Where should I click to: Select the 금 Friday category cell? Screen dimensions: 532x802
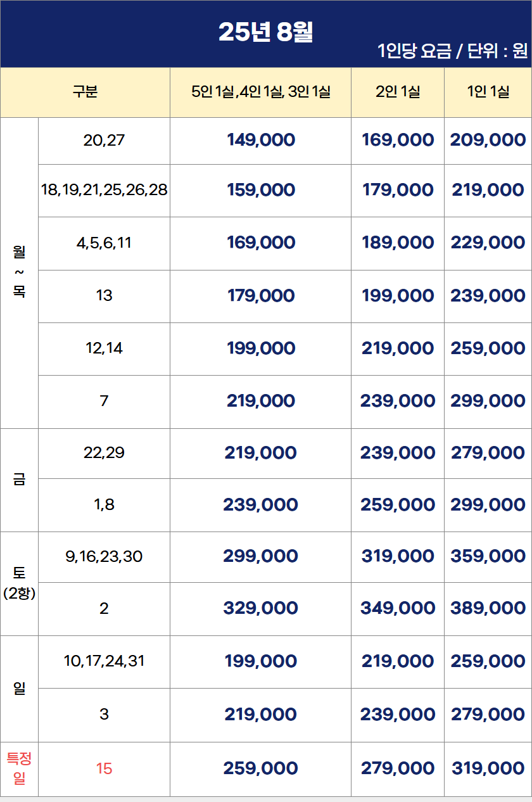[19, 479]
